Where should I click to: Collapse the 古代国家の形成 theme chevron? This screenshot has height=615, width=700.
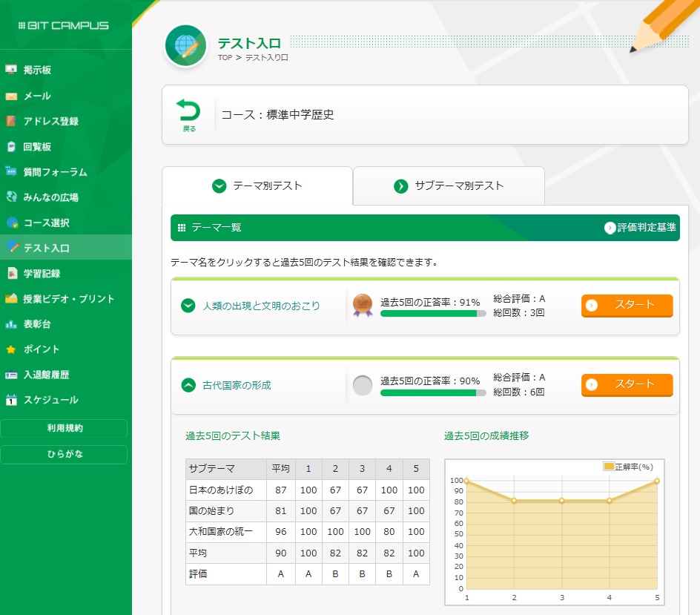188,385
